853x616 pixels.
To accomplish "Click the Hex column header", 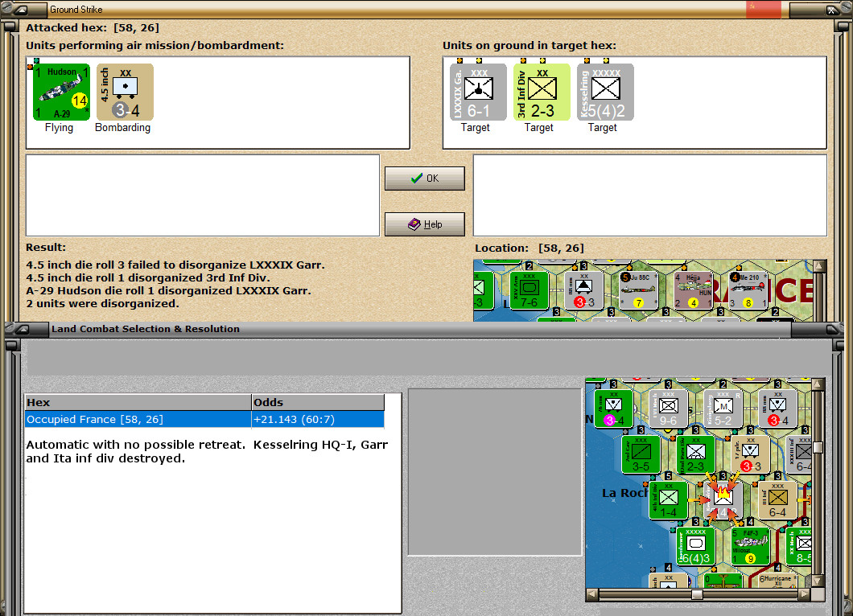I will click(138, 402).
